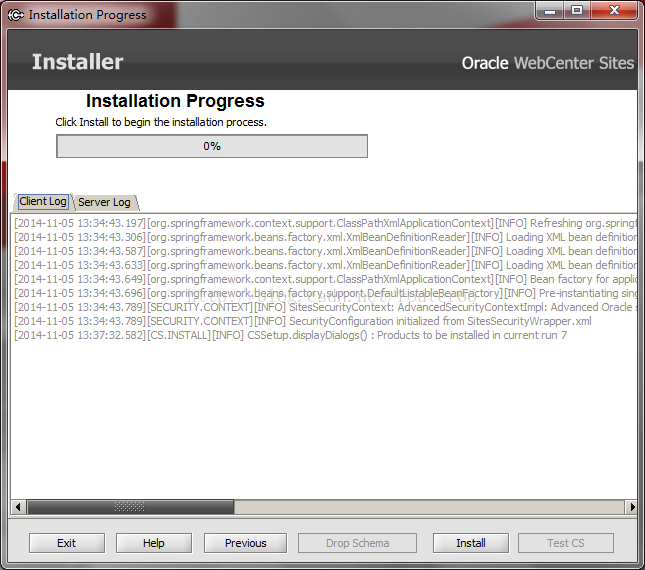Click the installer app icon in title bar

coord(16,15)
